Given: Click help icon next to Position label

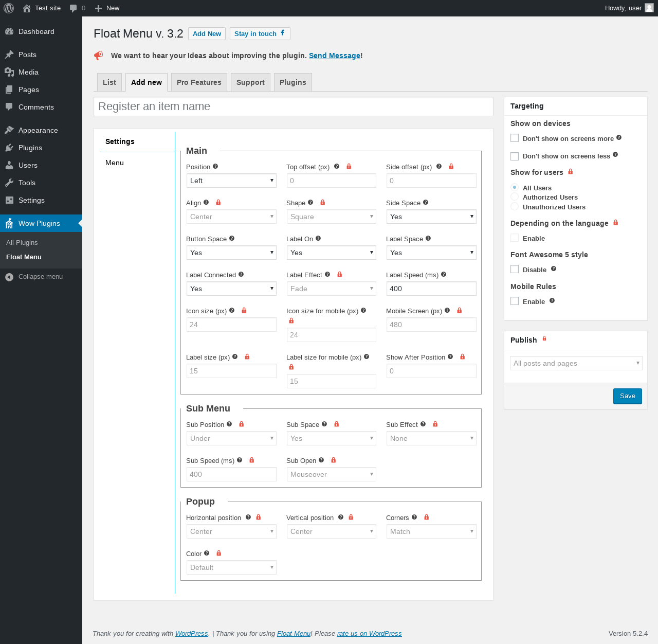Looking at the screenshot, I should coord(215,166).
